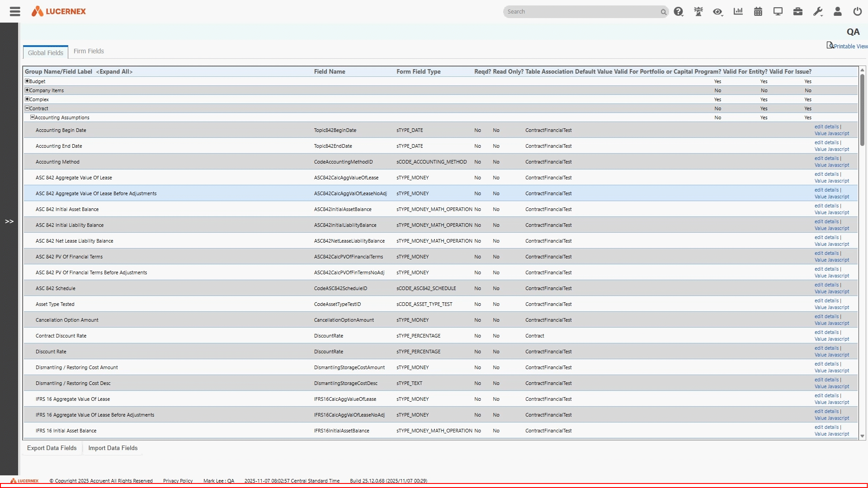Click the monitor screen icon
Viewport: 868px width, 488px height.
[778, 12]
